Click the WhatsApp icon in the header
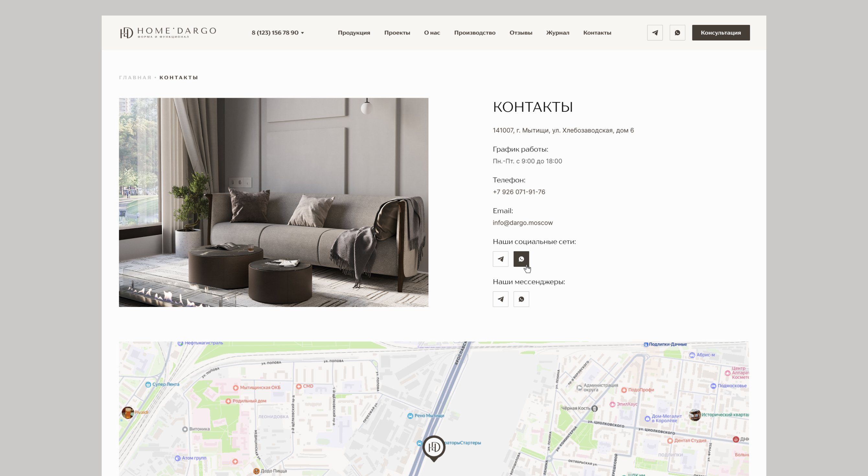Image resolution: width=868 pixels, height=476 pixels. pos(677,33)
